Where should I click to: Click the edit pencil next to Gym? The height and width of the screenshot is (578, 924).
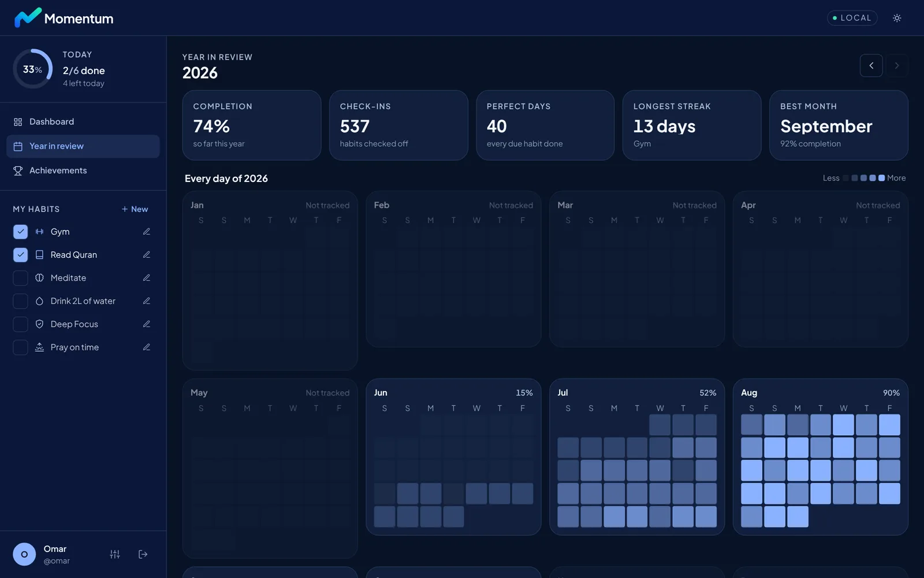(147, 232)
